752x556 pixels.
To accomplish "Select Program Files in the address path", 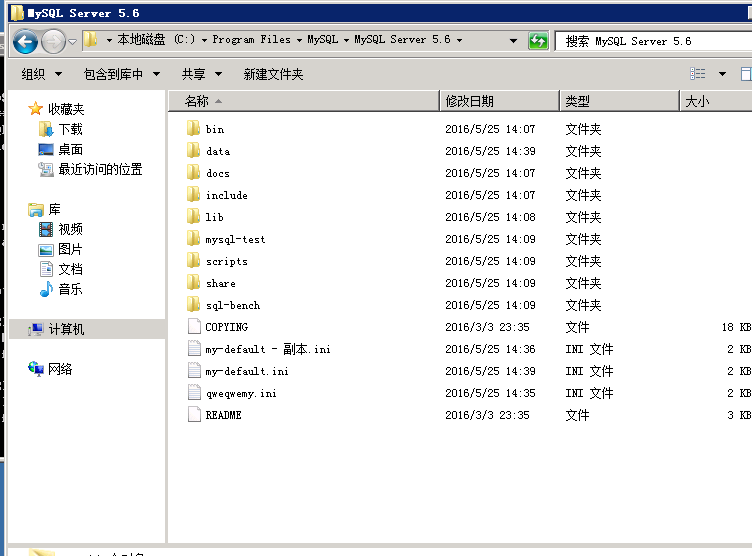I will [251, 40].
